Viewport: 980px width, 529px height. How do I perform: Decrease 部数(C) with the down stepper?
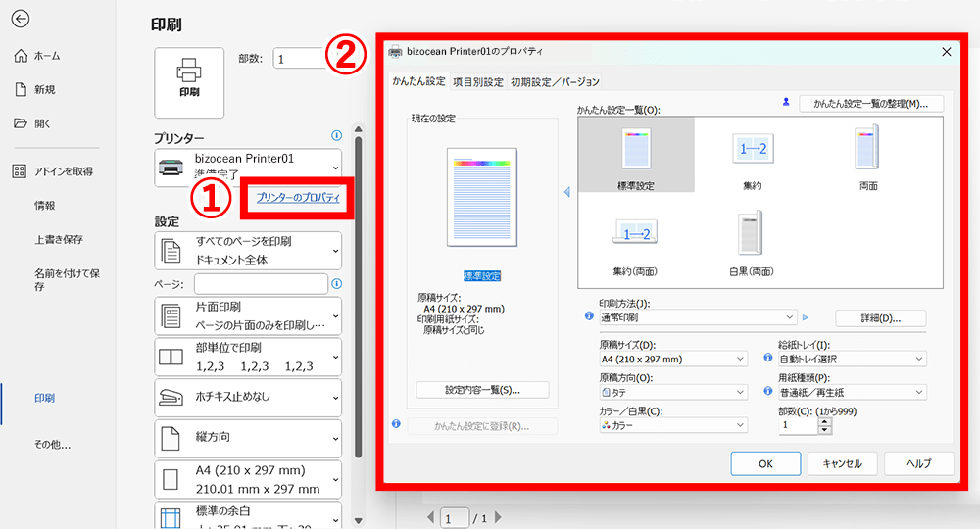[825, 430]
